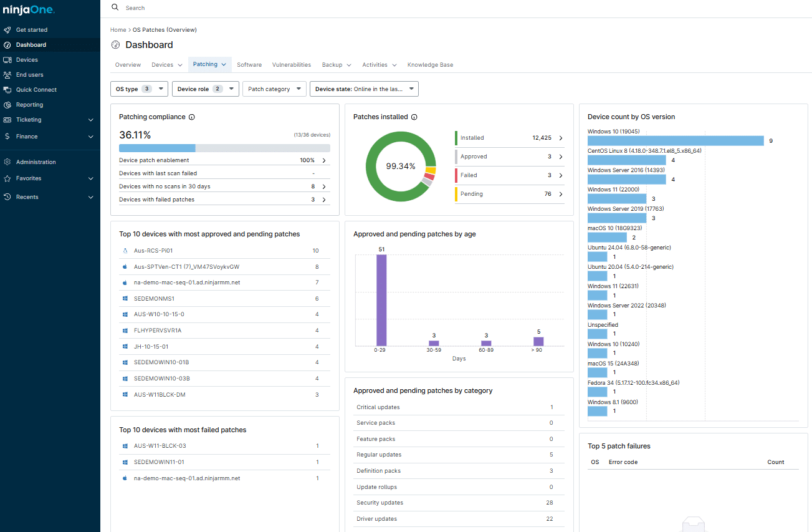Open the Critical updates count link
The image size is (812, 532).
(552, 407)
